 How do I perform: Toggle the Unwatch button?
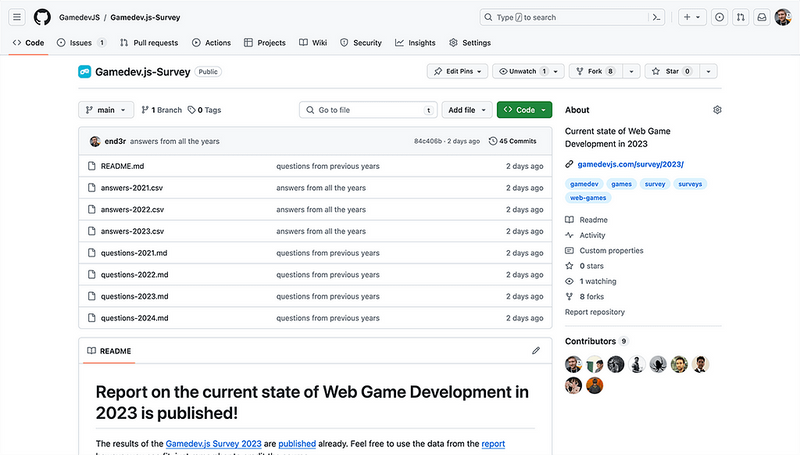click(x=521, y=71)
